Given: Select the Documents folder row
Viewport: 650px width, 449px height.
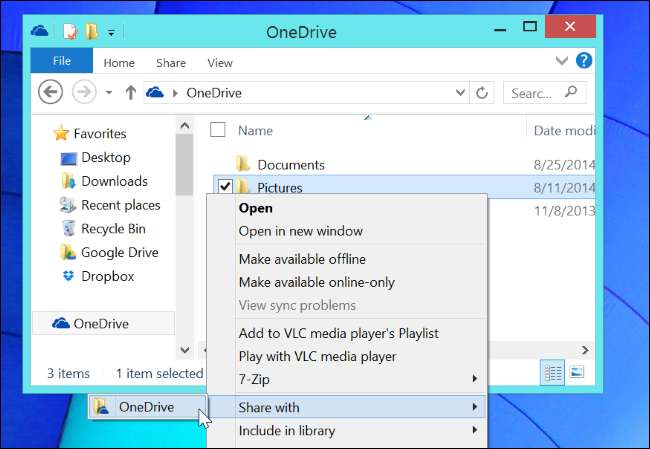Looking at the screenshot, I should tap(404, 165).
